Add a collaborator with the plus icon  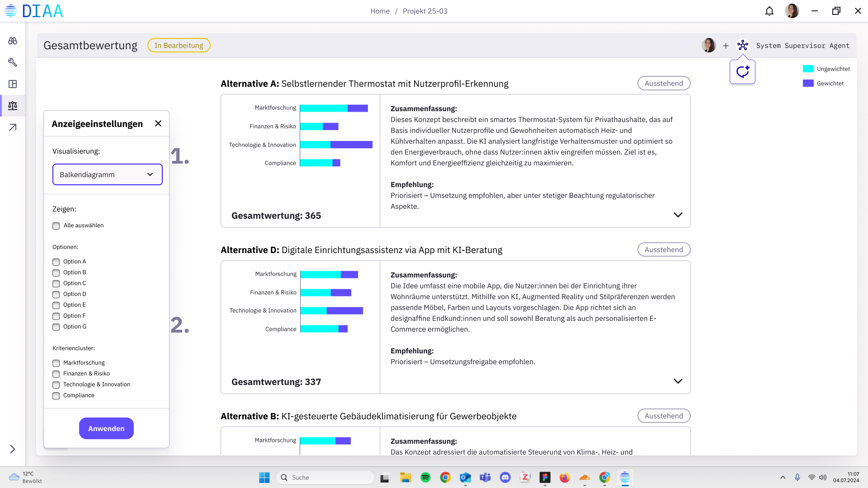click(726, 46)
